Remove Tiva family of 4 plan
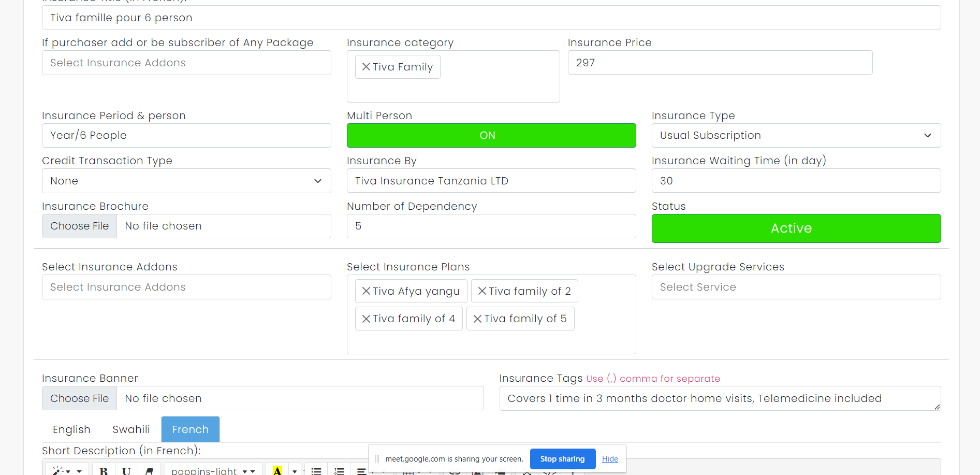 366,319
